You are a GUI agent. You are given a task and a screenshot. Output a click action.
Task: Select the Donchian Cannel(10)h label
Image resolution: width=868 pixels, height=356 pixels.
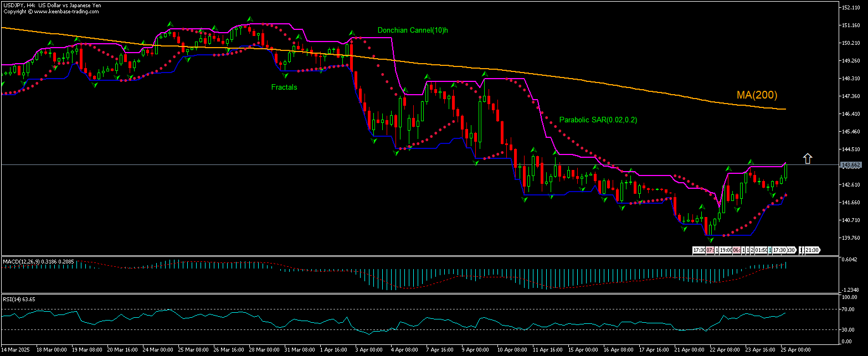pyautogui.click(x=413, y=30)
